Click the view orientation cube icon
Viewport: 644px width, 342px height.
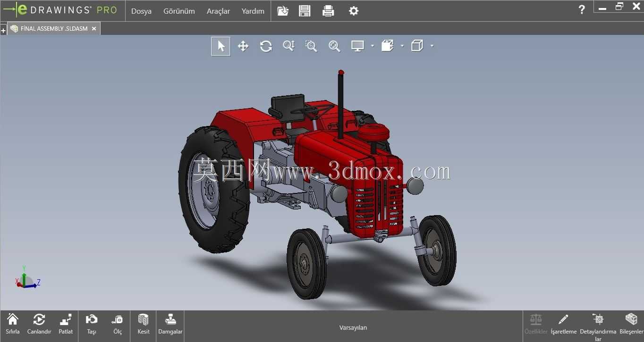pyautogui.click(x=388, y=46)
